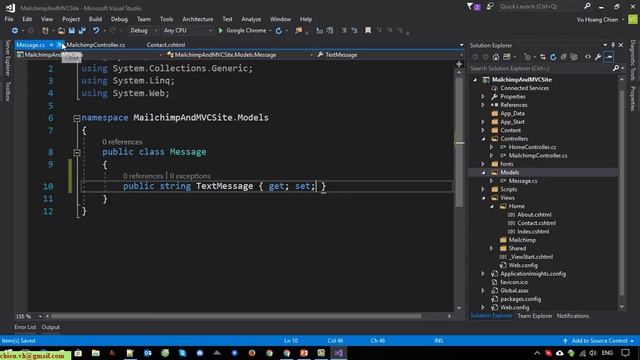Viewport: 640px width, 360px height.
Task: Click the Solution Explorer vertical scrollbar
Action: click(622, 192)
